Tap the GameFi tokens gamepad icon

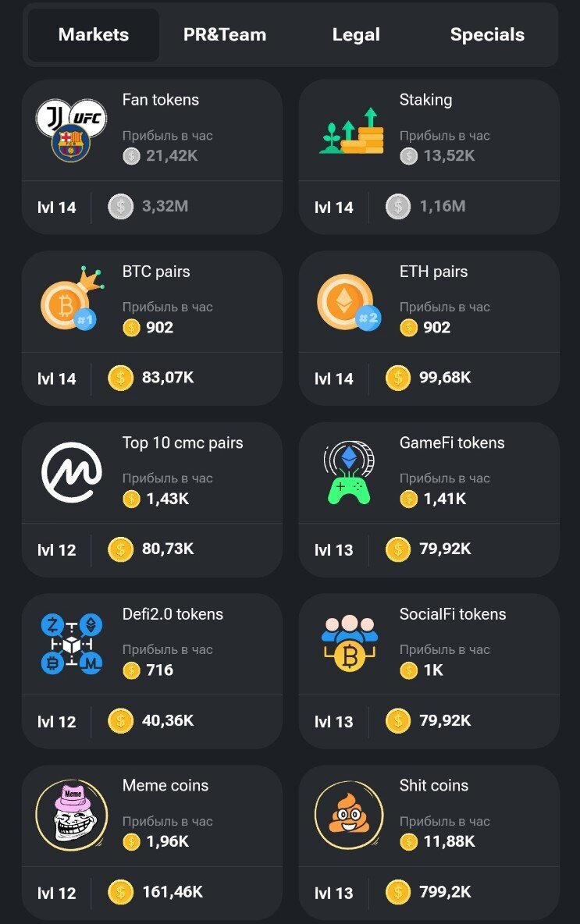tap(349, 473)
